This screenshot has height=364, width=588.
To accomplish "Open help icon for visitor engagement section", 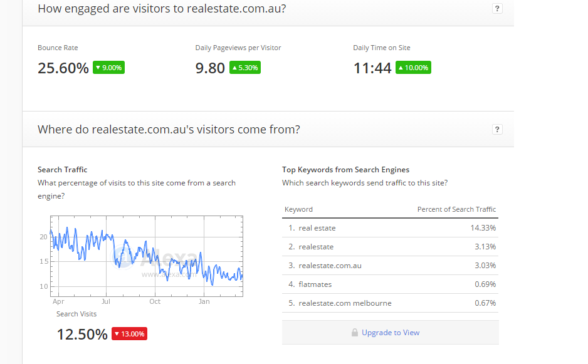I will [x=497, y=9].
